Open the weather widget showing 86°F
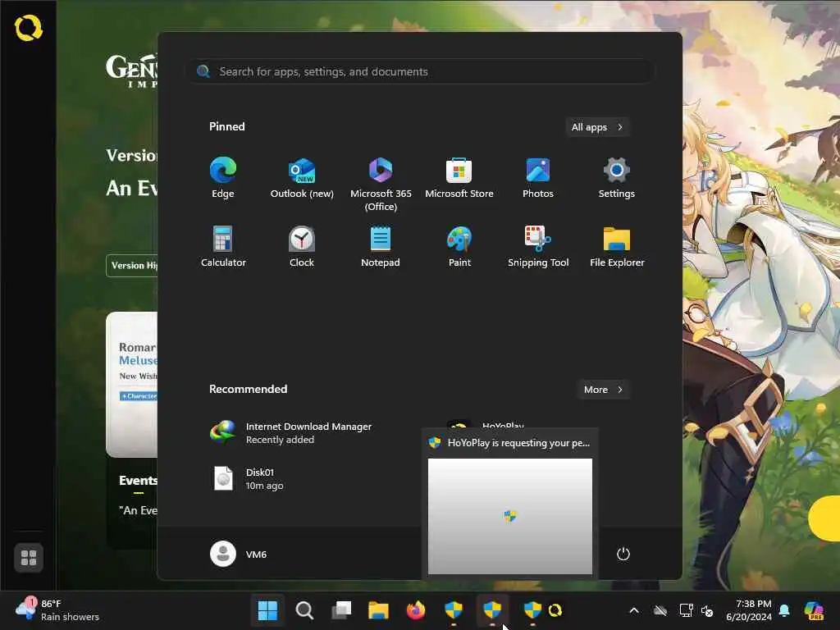Screen dimensions: 840x630 [x=57, y=610]
